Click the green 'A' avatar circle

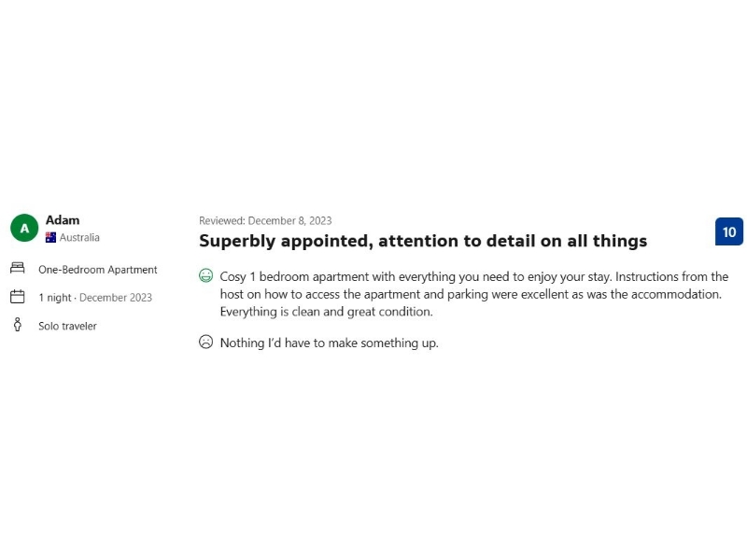pos(24,228)
